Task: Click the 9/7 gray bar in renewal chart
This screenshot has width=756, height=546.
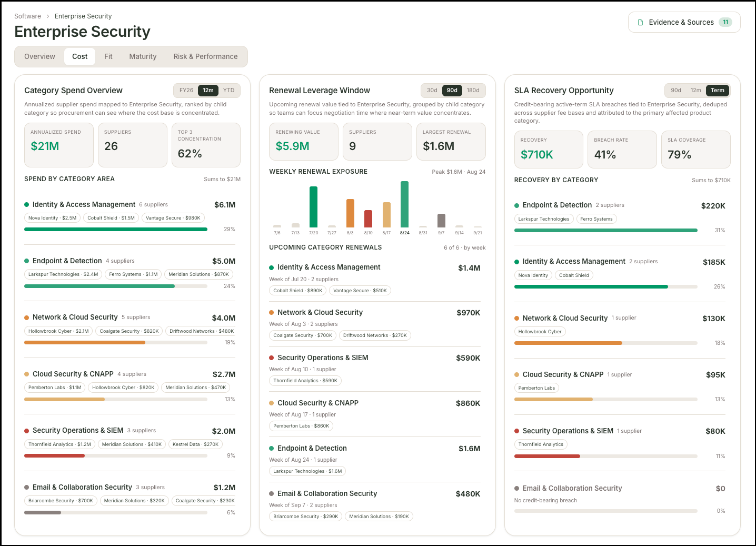Action: tap(441, 221)
